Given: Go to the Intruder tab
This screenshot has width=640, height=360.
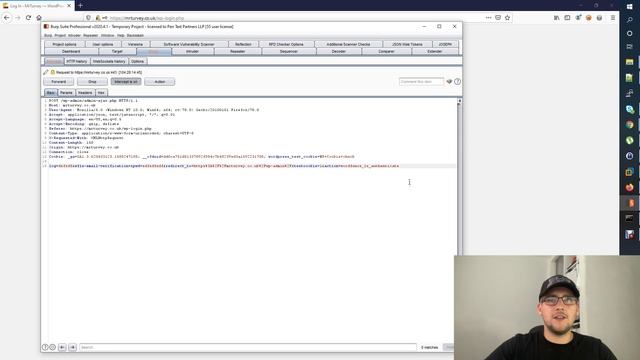Looking at the screenshot, I should (192, 51).
